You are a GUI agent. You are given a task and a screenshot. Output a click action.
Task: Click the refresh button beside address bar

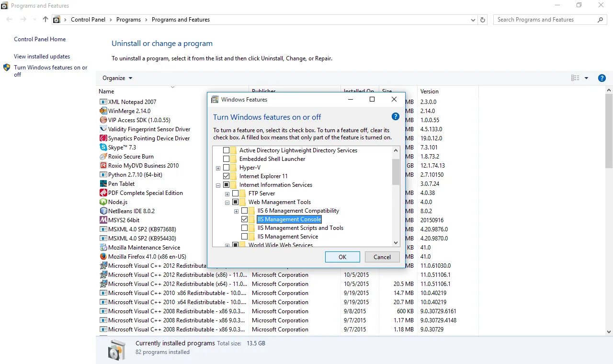[x=483, y=20]
